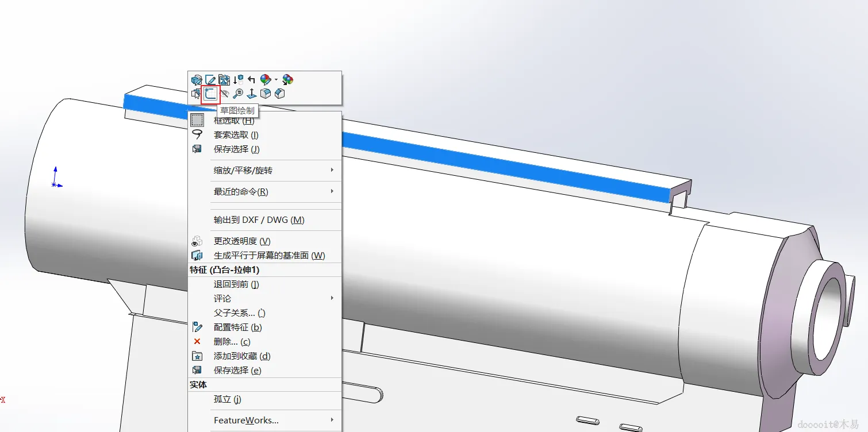
Task: Choose 套索选取 (I) lasso selection
Action: click(x=265, y=135)
